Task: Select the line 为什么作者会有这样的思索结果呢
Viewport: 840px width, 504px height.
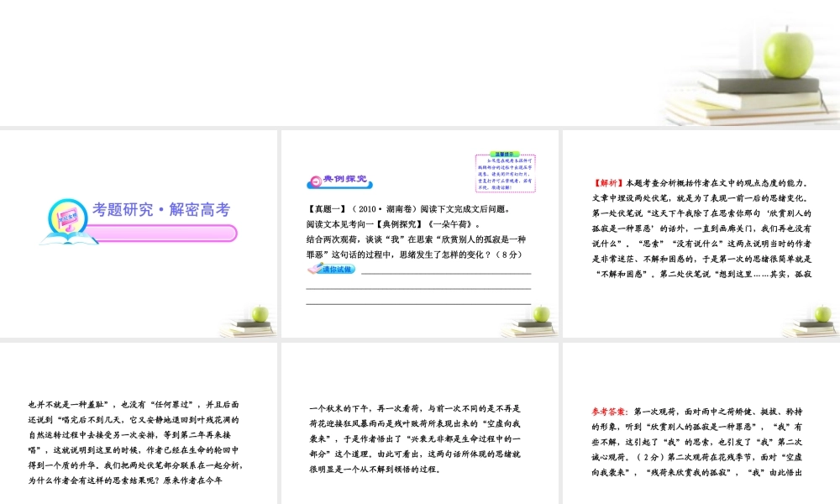Action: click(x=125, y=480)
